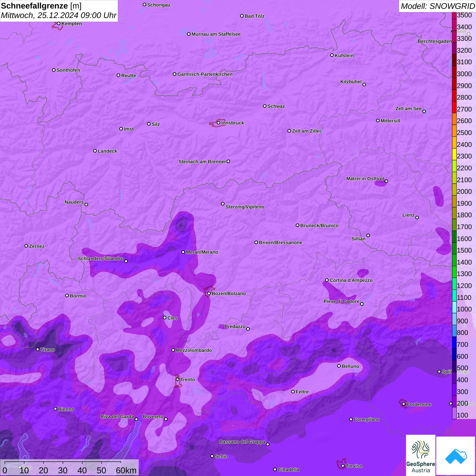Image resolution: width=476 pixels, height=476 pixels.
Task: Click the Brixen/Bressanone label
Action: (x=280, y=242)
